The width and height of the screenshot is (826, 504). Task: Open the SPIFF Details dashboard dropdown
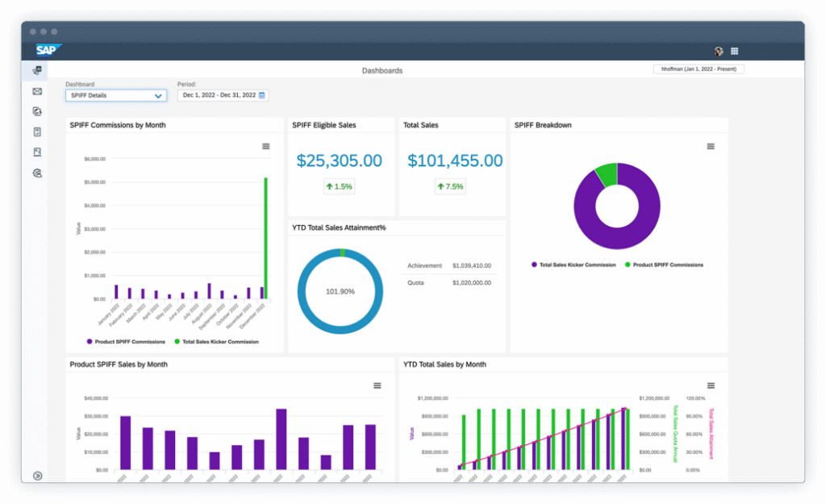coord(115,95)
